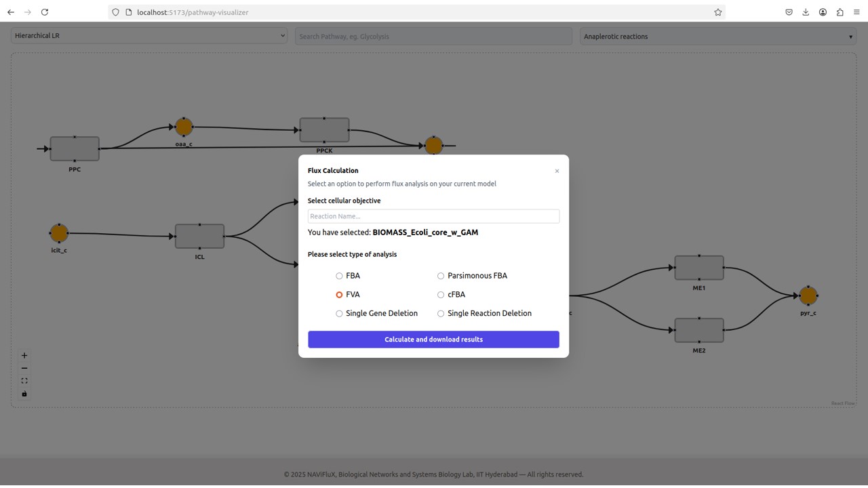This screenshot has width=868, height=488.
Task: Fit the pathway view to the screen
Action: click(24, 380)
